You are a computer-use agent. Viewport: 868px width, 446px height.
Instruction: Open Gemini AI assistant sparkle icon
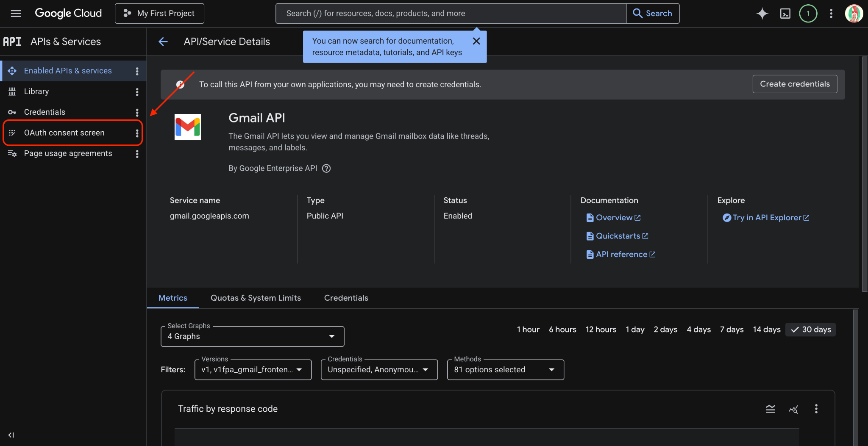tap(762, 14)
